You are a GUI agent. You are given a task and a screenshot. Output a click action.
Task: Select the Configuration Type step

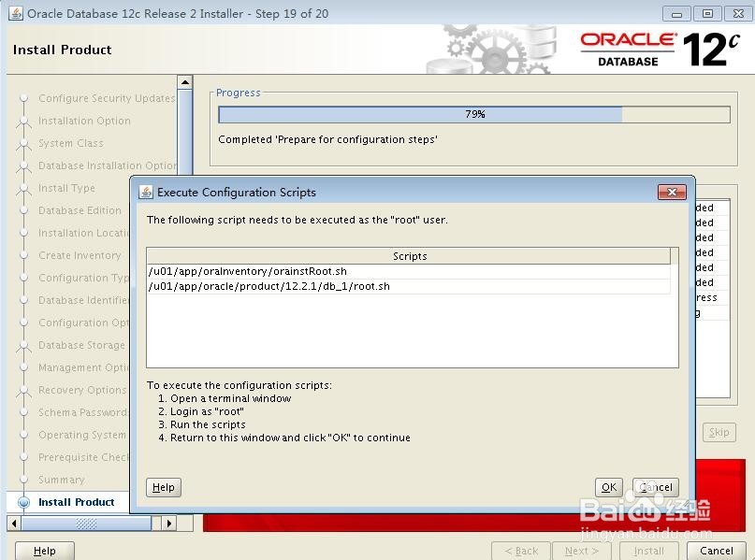point(84,278)
